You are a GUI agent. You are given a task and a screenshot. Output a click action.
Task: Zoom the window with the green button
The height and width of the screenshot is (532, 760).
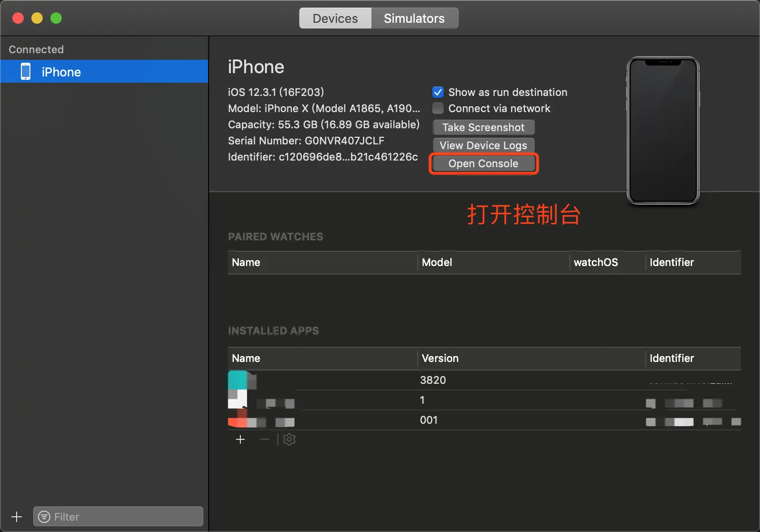click(56, 18)
